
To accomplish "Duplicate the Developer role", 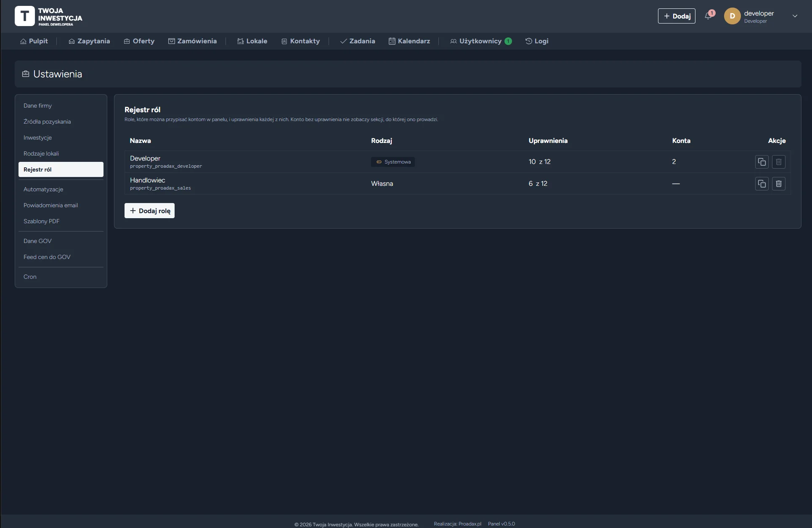I will point(762,162).
